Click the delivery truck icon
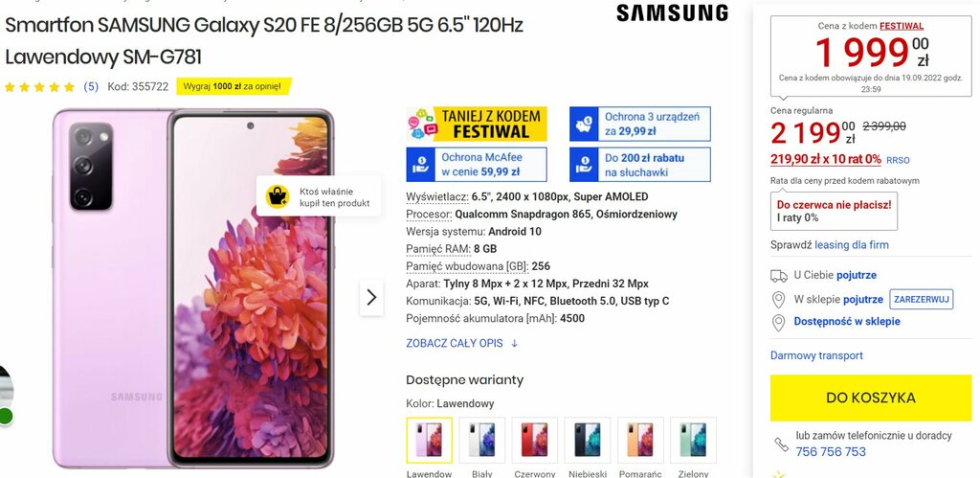Image resolution: width=980 pixels, height=478 pixels. [779, 275]
